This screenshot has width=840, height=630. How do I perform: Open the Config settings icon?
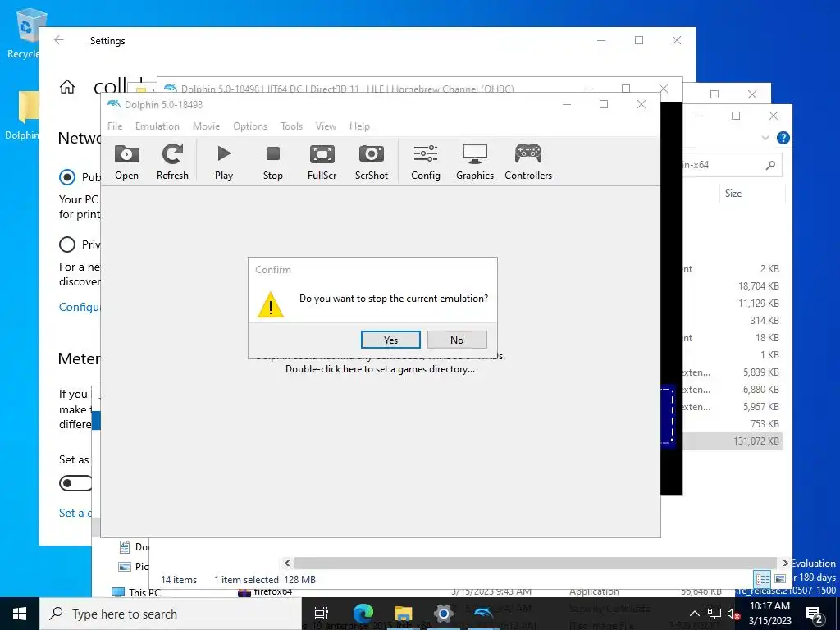(426, 162)
